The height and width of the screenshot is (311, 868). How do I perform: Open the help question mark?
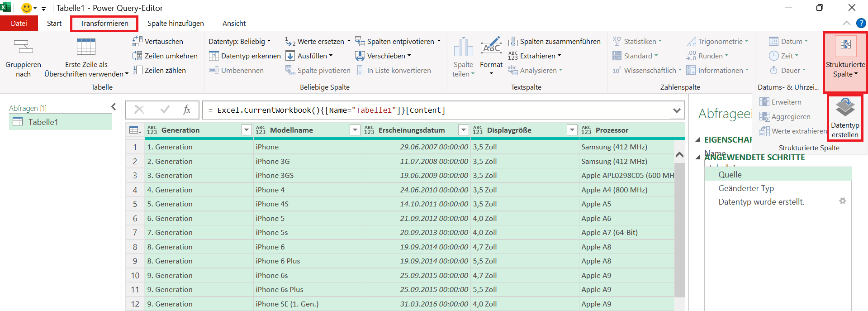coord(861,23)
